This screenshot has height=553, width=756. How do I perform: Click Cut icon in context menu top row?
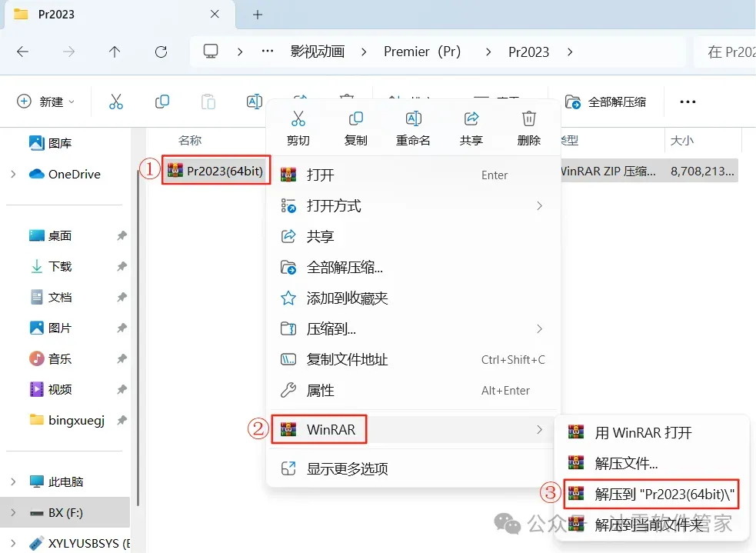coord(298,118)
